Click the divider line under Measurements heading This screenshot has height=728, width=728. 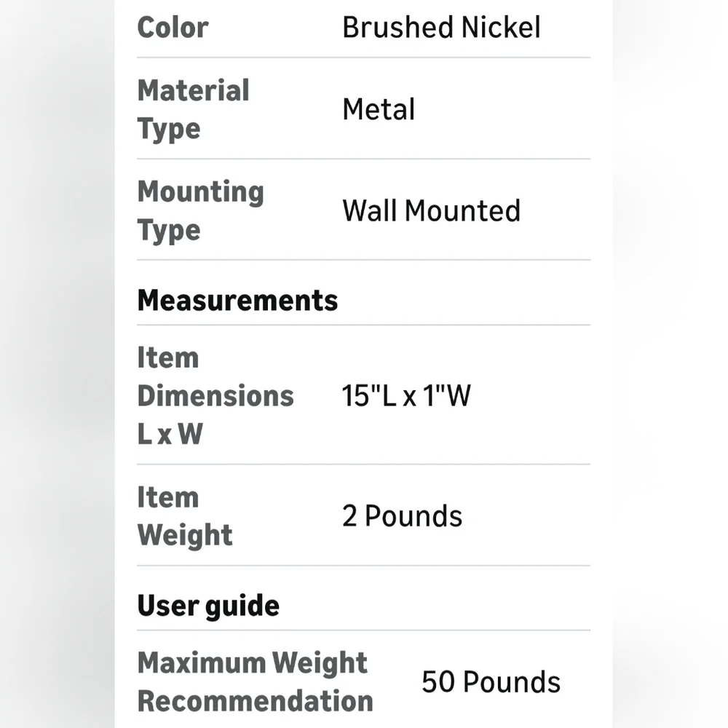363,325
